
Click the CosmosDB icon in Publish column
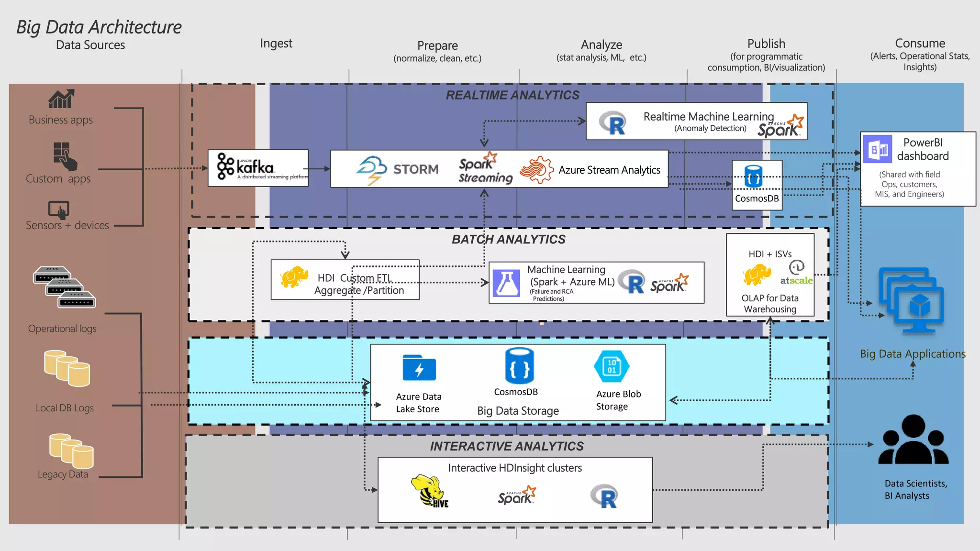click(753, 176)
